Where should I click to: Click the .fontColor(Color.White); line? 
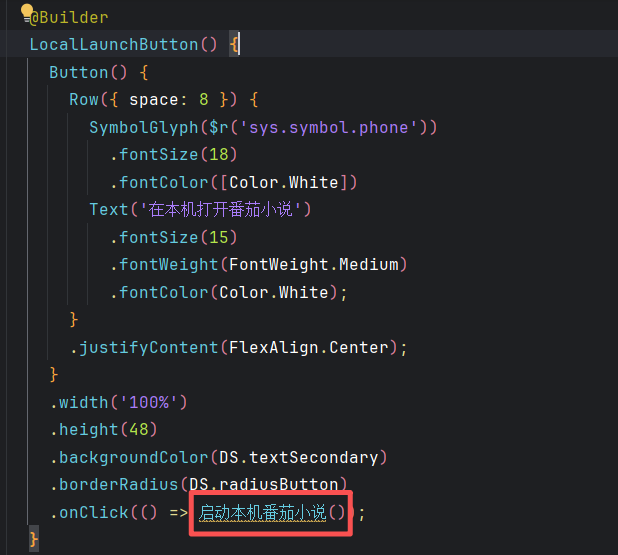229,292
